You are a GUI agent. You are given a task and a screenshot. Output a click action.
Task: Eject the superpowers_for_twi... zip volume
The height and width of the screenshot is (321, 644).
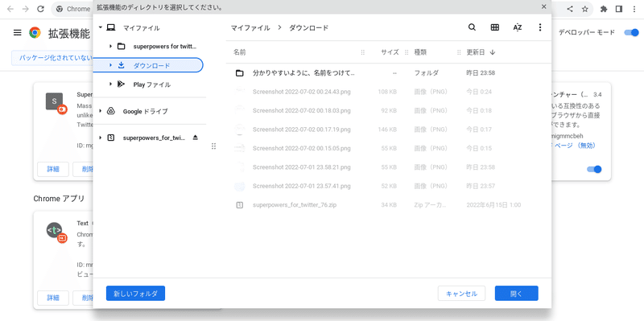point(196,138)
